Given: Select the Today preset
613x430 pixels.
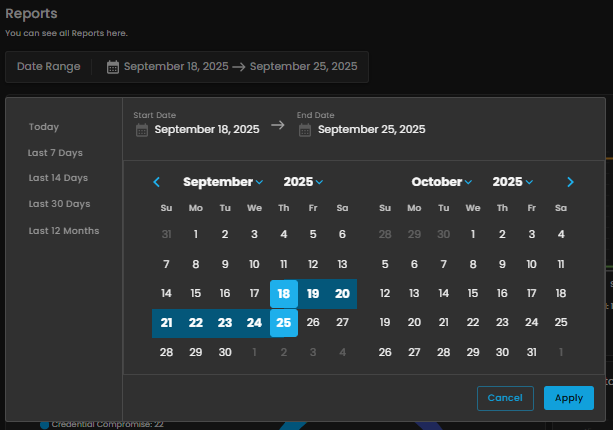Looking at the screenshot, I should [x=44, y=127].
